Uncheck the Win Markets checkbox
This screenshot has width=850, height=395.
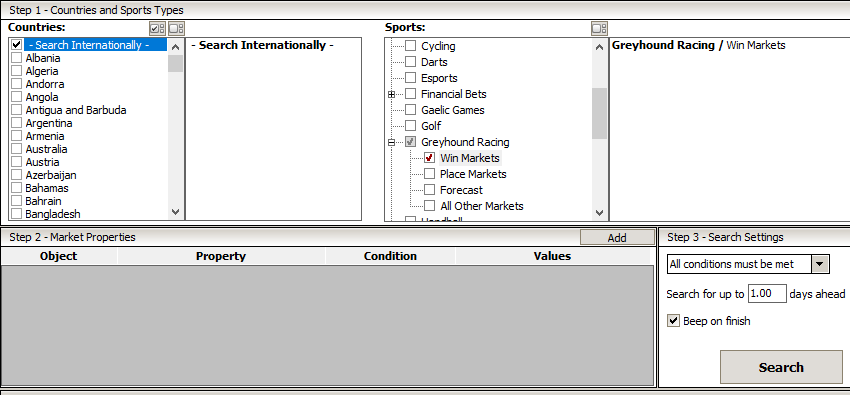click(429, 158)
